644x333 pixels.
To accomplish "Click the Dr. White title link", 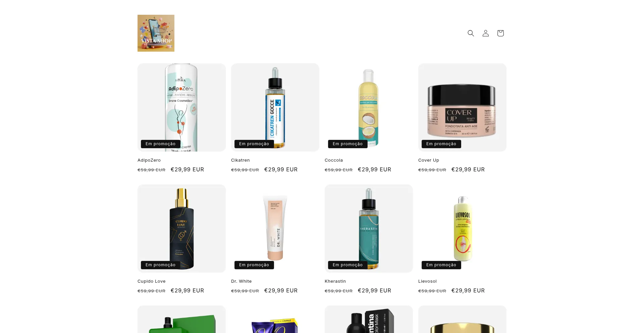I will (x=241, y=281).
